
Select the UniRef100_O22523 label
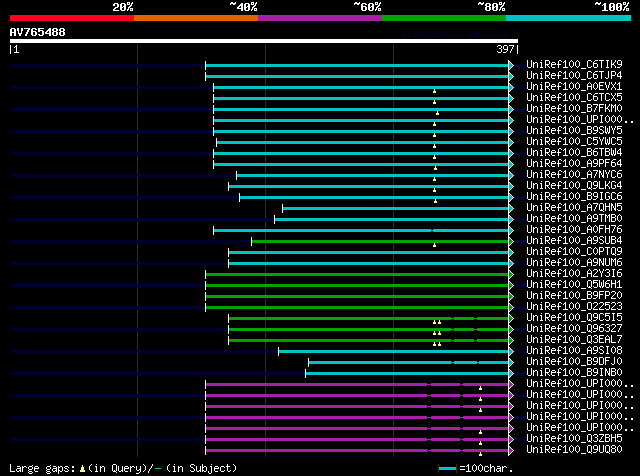click(574, 307)
